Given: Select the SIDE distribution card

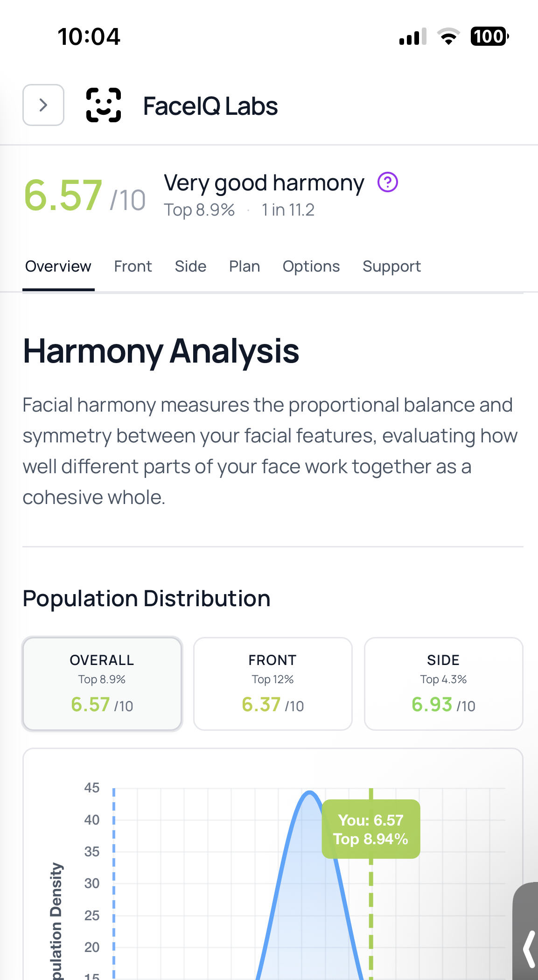Looking at the screenshot, I should [x=443, y=684].
